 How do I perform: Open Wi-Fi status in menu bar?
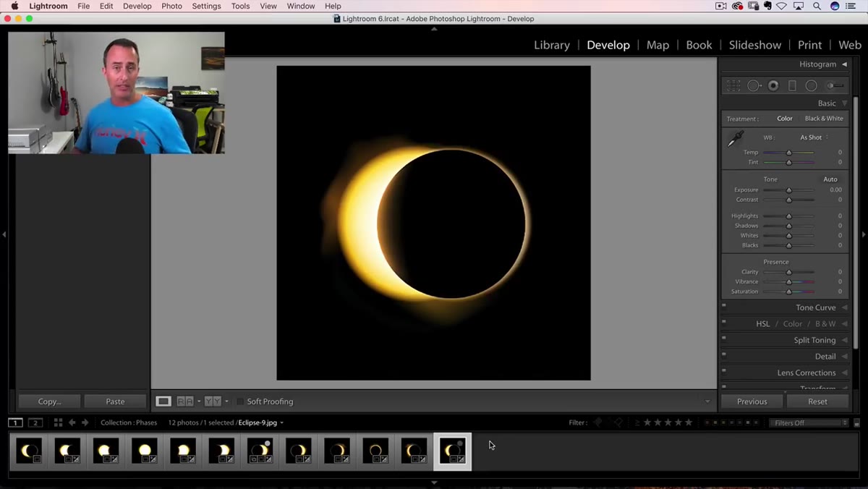click(782, 6)
